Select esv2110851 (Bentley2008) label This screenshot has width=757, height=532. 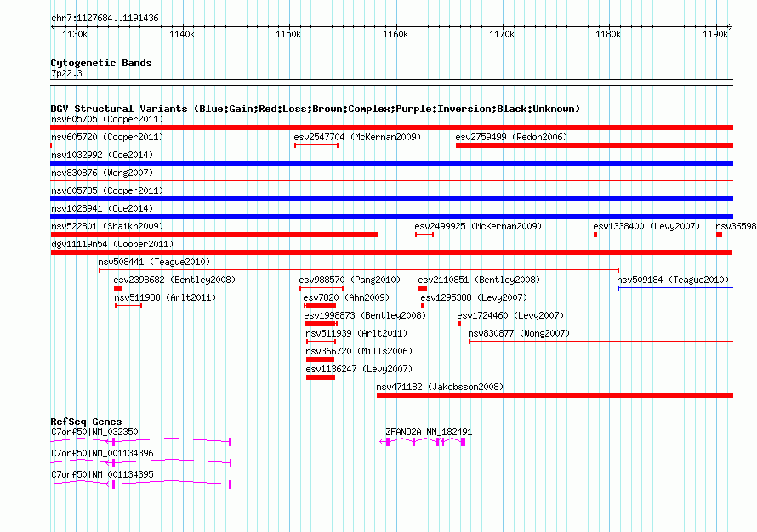(479, 280)
